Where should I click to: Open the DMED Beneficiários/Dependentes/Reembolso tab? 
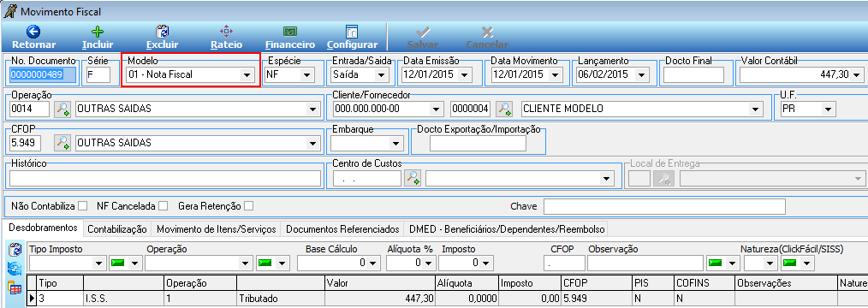[507, 229]
